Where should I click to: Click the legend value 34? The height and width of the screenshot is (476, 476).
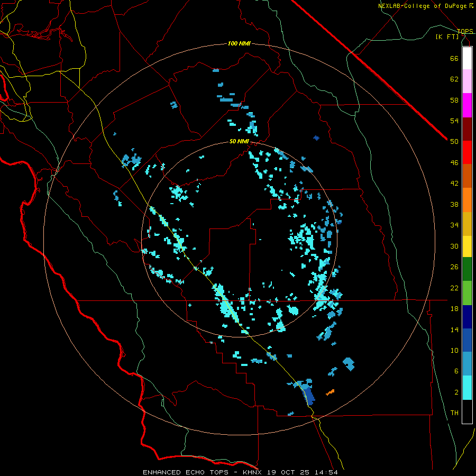454,225
